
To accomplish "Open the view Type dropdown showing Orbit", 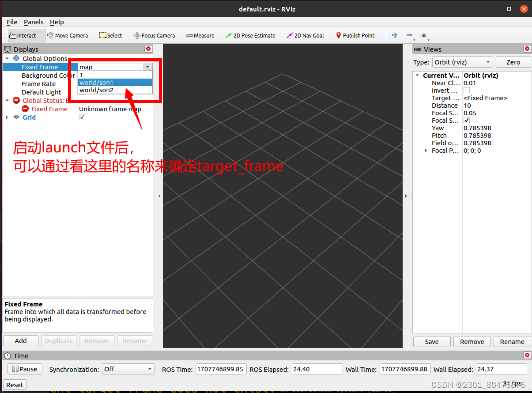I will pos(462,62).
